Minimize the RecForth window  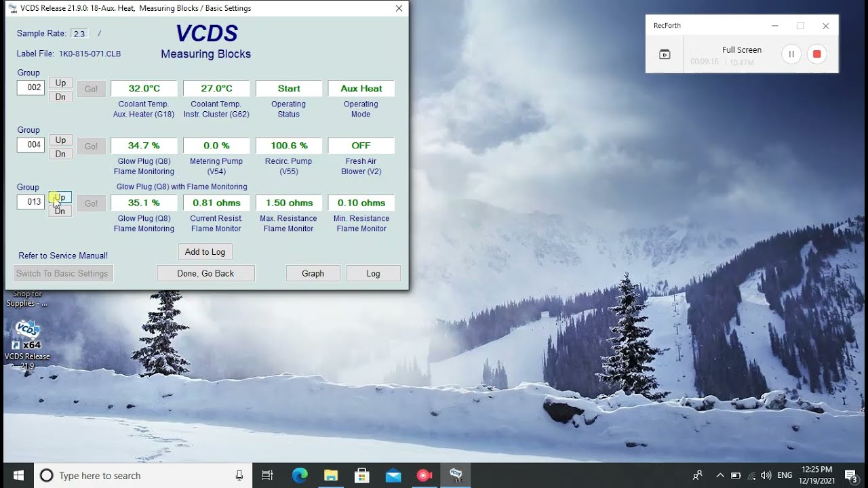[x=775, y=26]
